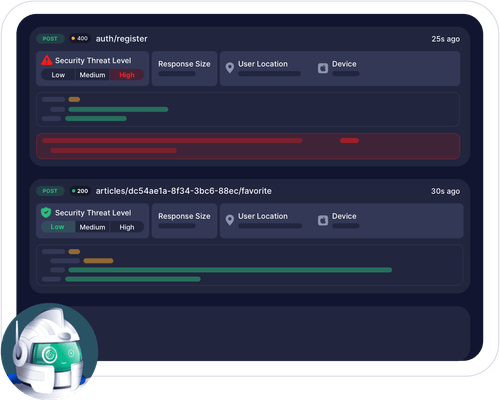Click location pin in auth/register card
Image resolution: width=500 pixels, height=400 pixels.
coord(230,68)
